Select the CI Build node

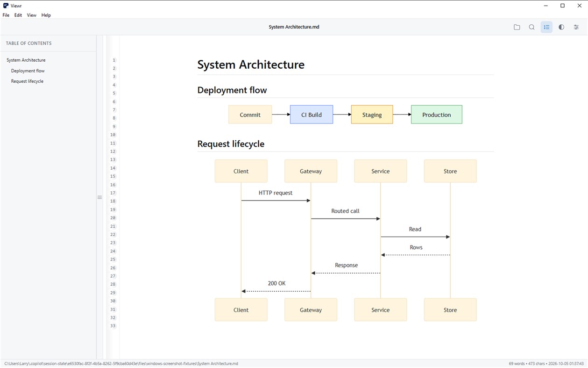[312, 115]
